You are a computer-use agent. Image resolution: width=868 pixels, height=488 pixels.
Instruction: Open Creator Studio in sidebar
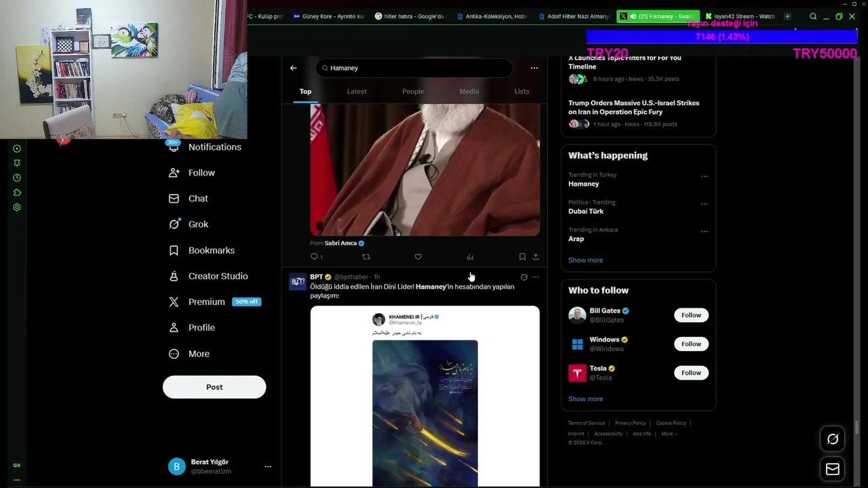pos(174,276)
